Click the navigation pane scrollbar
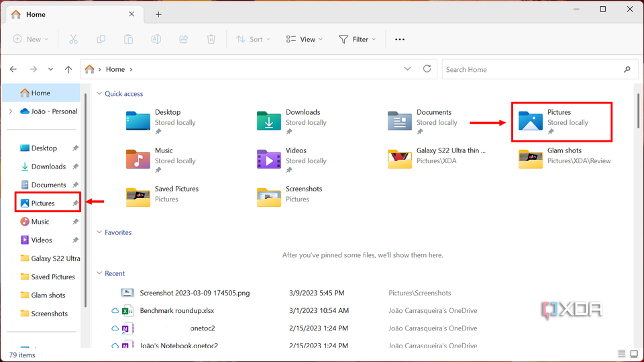The width and height of the screenshot is (644, 362). coord(85,200)
